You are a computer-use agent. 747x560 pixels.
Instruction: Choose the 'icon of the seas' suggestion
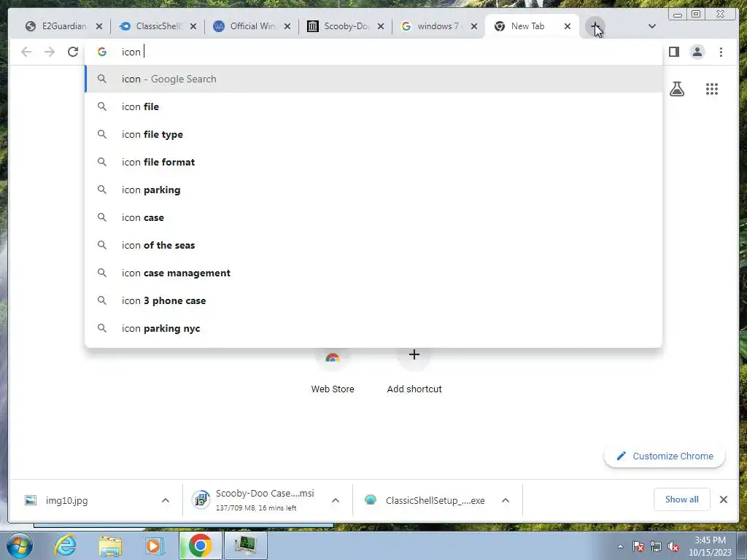tap(373, 245)
